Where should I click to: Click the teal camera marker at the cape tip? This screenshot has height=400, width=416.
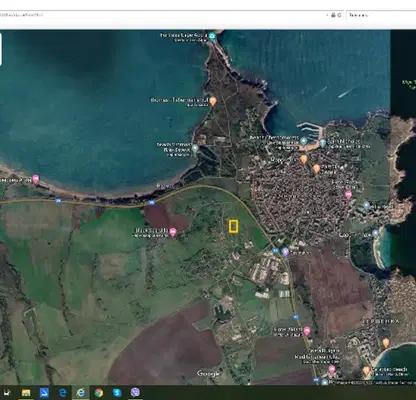[212, 36]
